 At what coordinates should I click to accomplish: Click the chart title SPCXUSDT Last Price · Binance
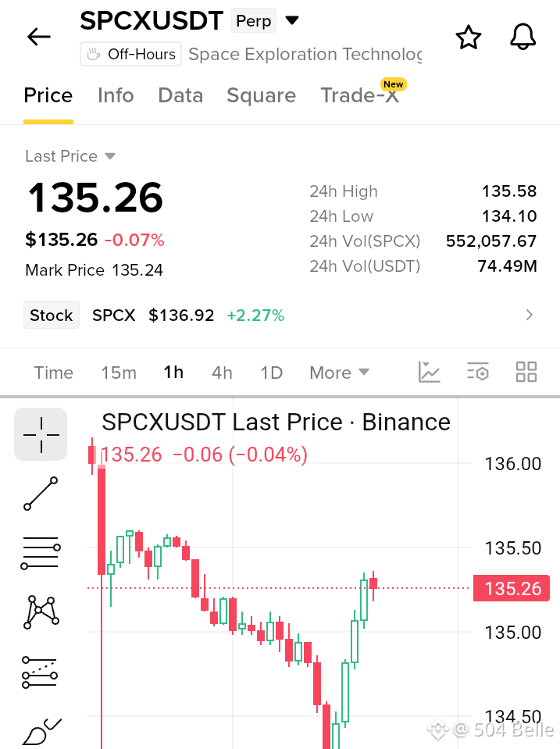(276, 423)
